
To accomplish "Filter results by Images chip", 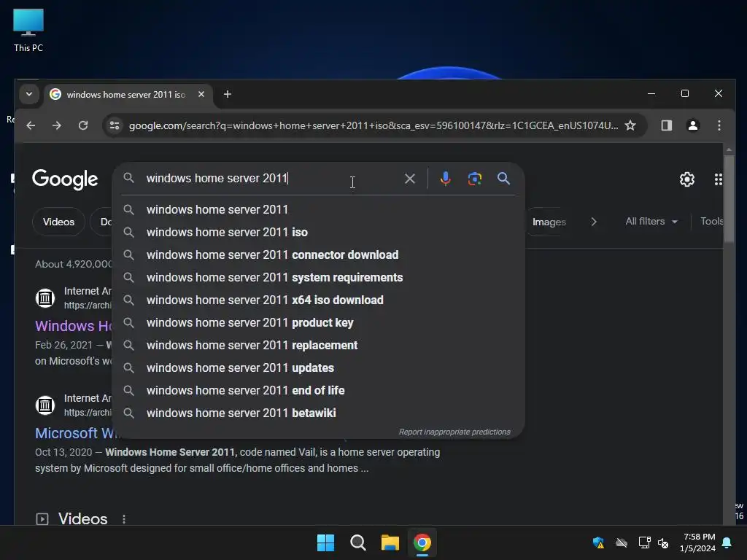I will [549, 222].
